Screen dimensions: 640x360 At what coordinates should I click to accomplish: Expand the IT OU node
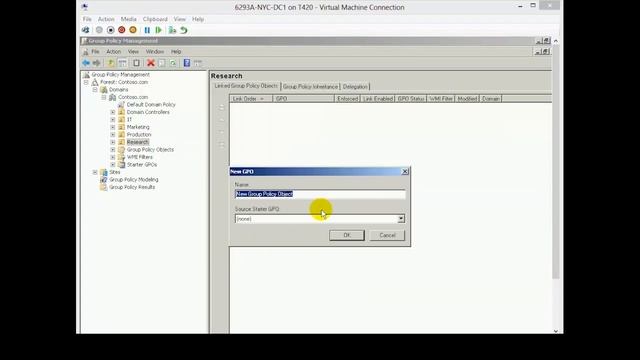[x=113, y=120]
